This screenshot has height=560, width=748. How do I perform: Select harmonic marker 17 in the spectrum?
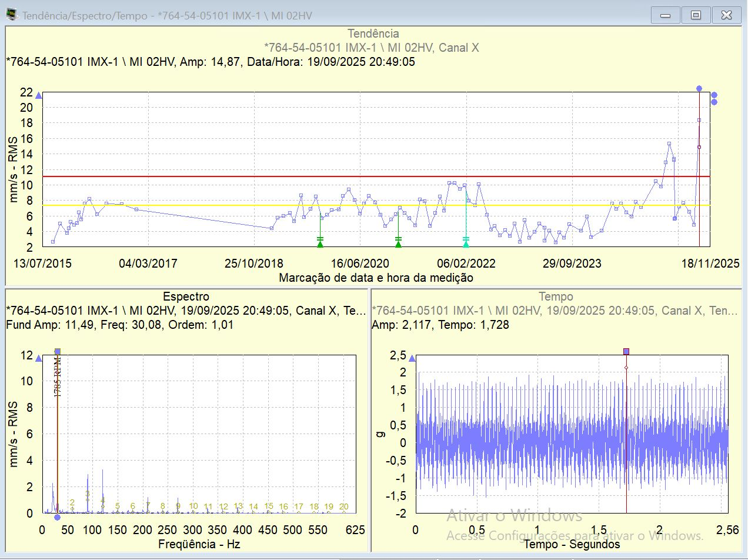coord(299,506)
